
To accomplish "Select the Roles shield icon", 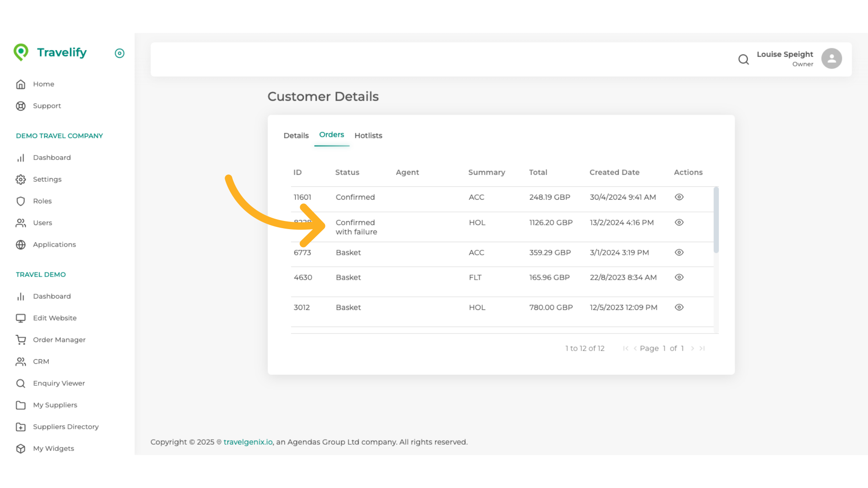I will tap(21, 201).
